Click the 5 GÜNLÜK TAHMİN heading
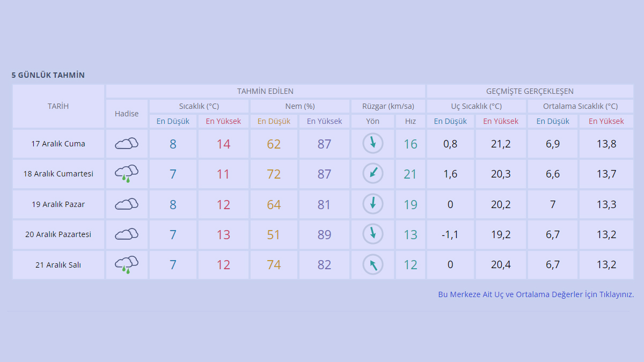This screenshot has height=362, width=644. click(48, 75)
